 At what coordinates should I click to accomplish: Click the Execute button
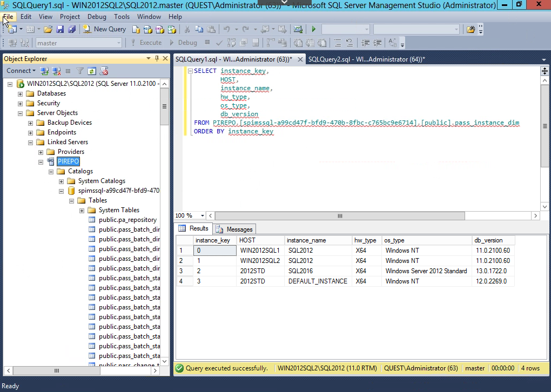[146, 43]
